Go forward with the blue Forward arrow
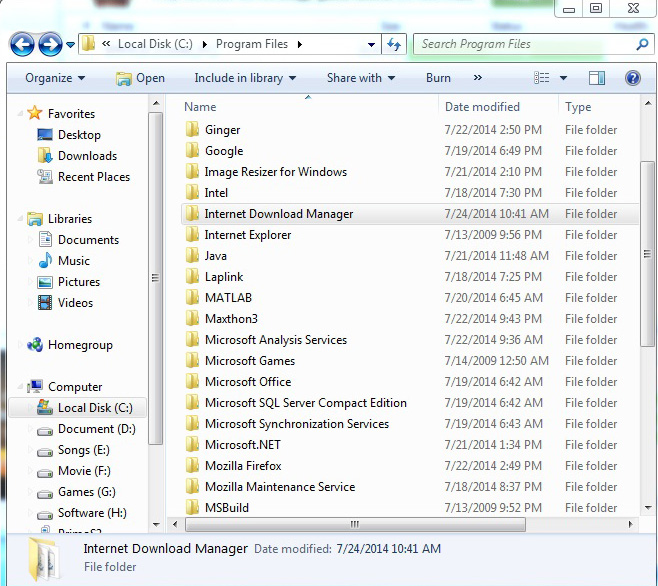The image size is (658, 586). point(50,44)
